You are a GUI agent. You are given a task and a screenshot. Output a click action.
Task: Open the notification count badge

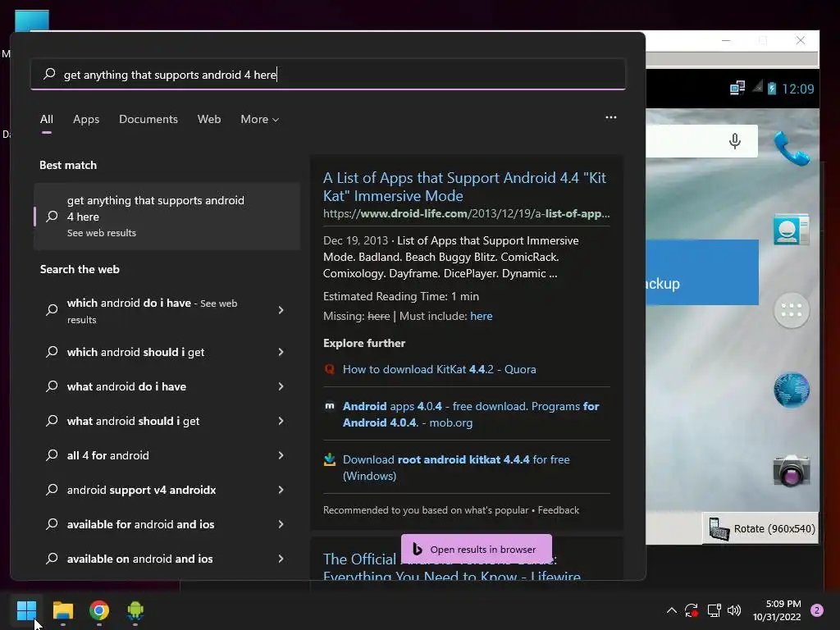tap(816, 610)
